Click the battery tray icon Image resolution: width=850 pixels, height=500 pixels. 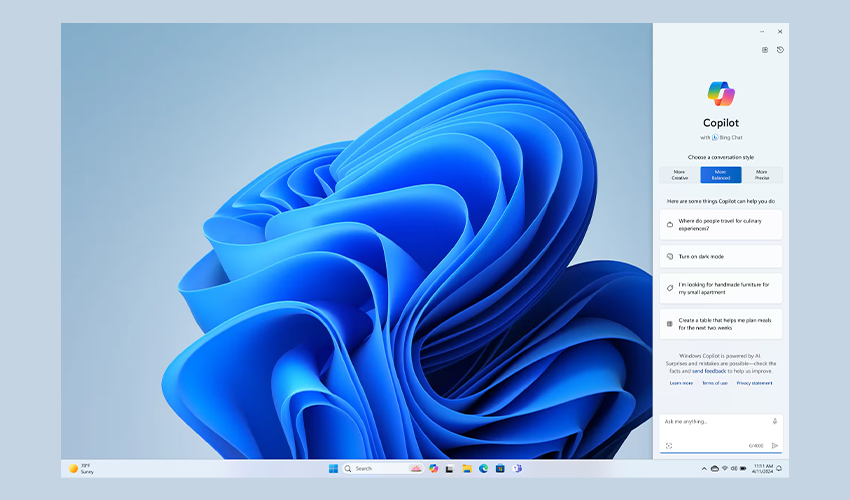(743, 469)
